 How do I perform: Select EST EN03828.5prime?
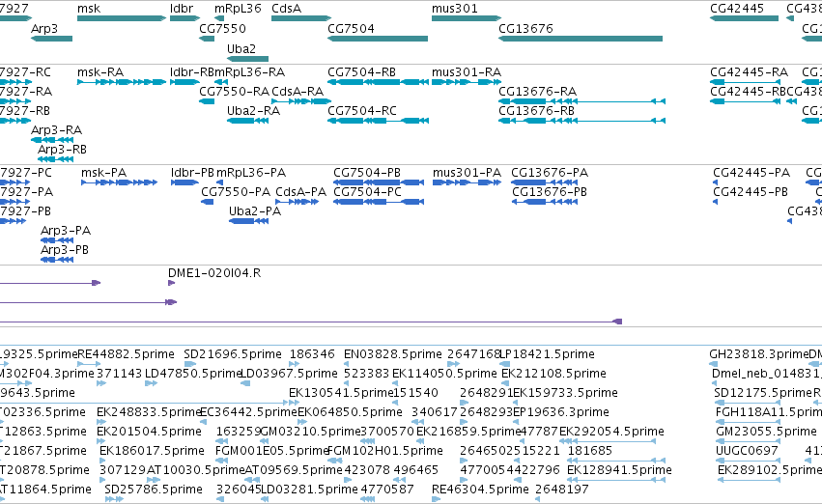(393, 354)
